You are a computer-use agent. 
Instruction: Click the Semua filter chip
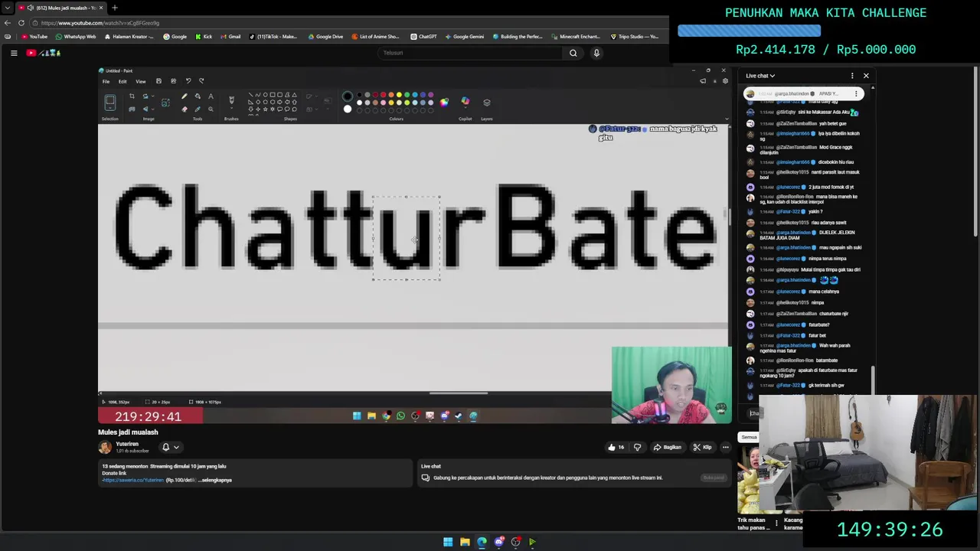(749, 437)
